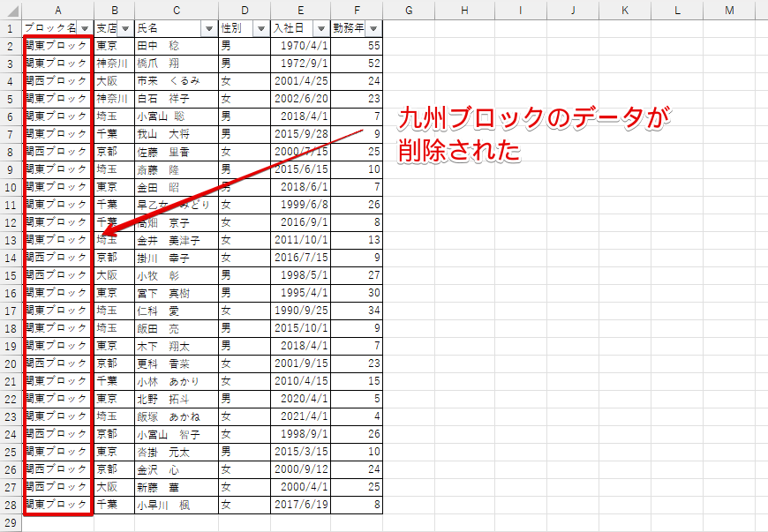Image resolution: width=768 pixels, height=532 pixels.
Task: Select the cell 市来 くるみ
Action: 177,81
